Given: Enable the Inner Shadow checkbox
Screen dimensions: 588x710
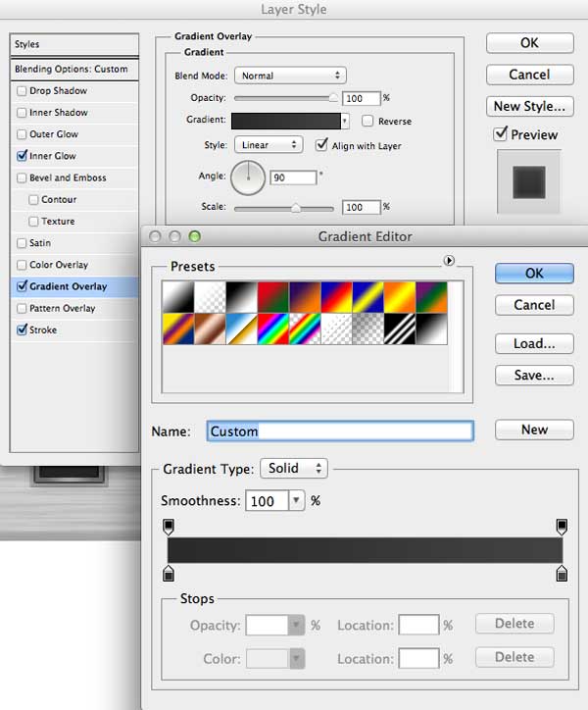Looking at the screenshot, I should click(x=22, y=113).
